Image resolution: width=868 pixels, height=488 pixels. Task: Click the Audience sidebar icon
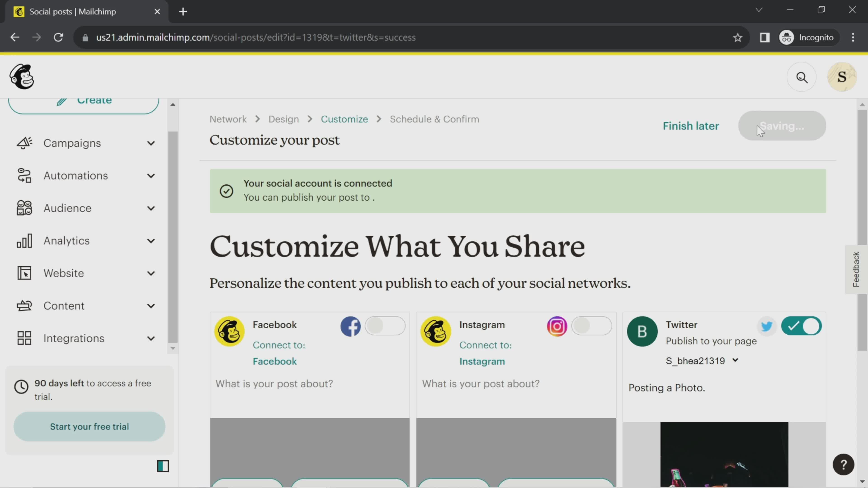tap(24, 208)
